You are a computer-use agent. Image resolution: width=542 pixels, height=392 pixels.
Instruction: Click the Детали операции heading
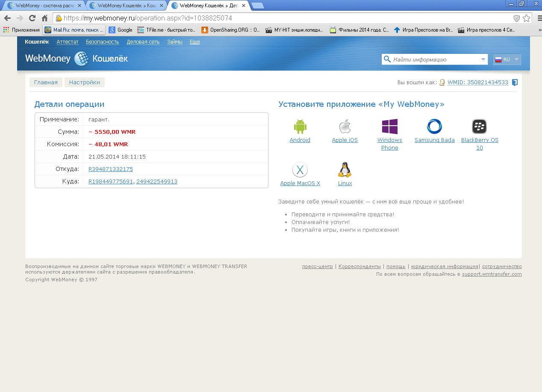point(69,104)
